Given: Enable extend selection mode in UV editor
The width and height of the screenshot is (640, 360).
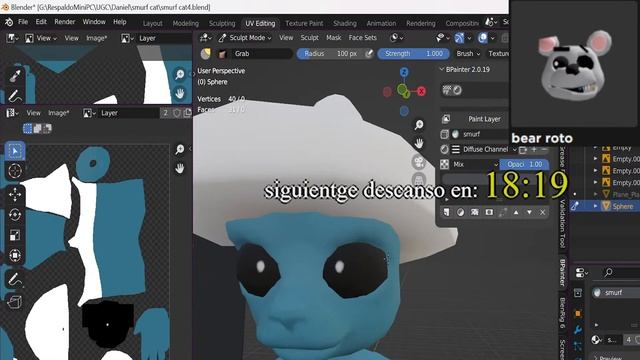Looking at the screenshot, I should coord(38,129).
